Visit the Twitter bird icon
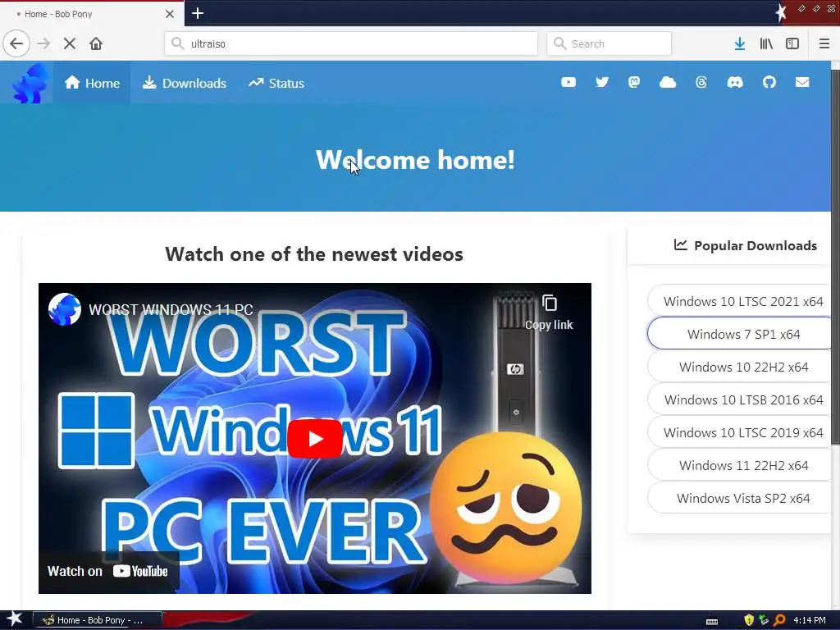The image size is (840, 630). 602,82
